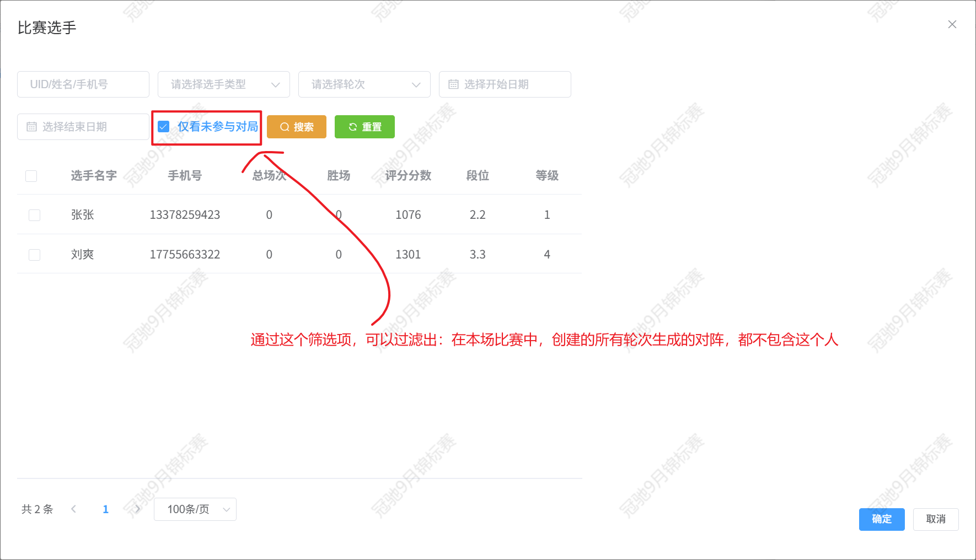The width and height of the screenshot is (976, 560).
Task: Uncheck 仅看未参与对局 checkbox
Action: tap(164, 127)
